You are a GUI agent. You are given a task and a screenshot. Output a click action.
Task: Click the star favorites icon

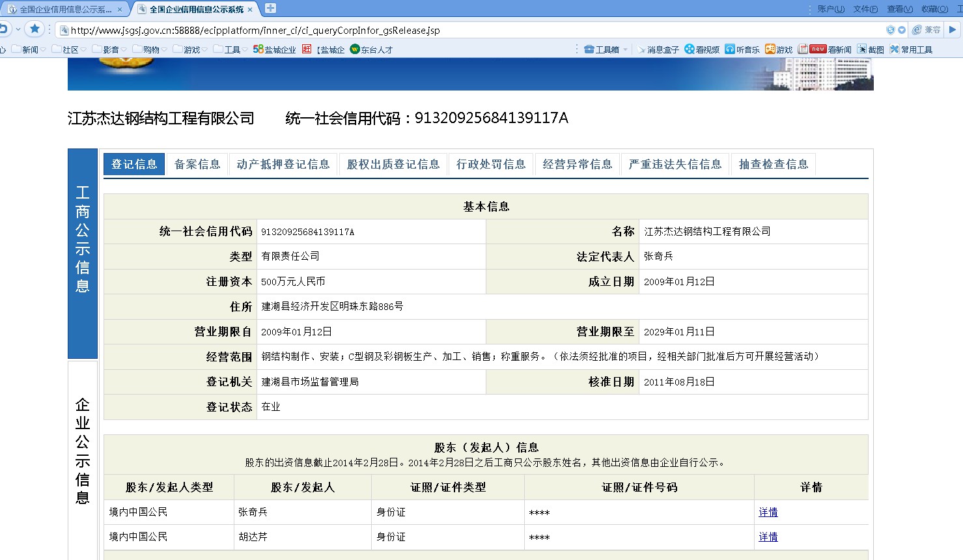[35, 29]
